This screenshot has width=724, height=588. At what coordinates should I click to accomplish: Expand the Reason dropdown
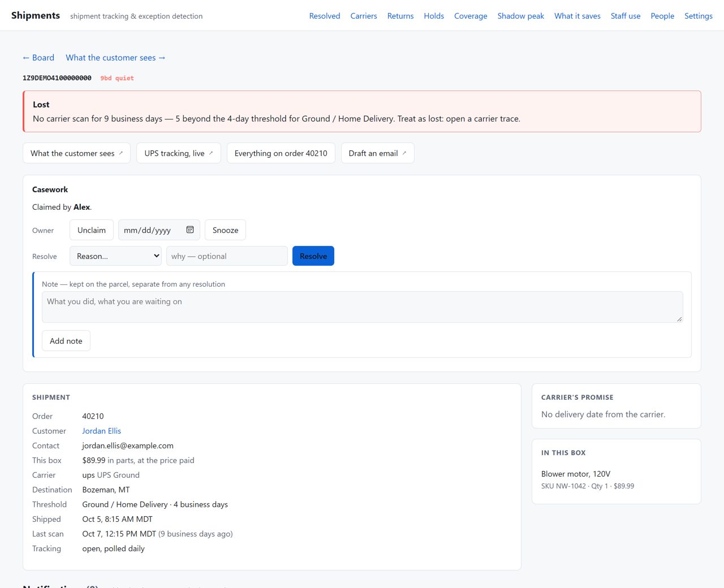[x=116, y=256]
